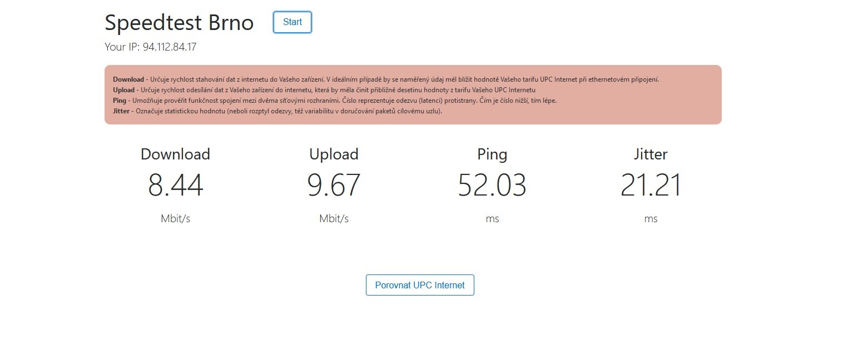Click the Your IP address text
Screen dimensions: 868x345
point(150,47)
